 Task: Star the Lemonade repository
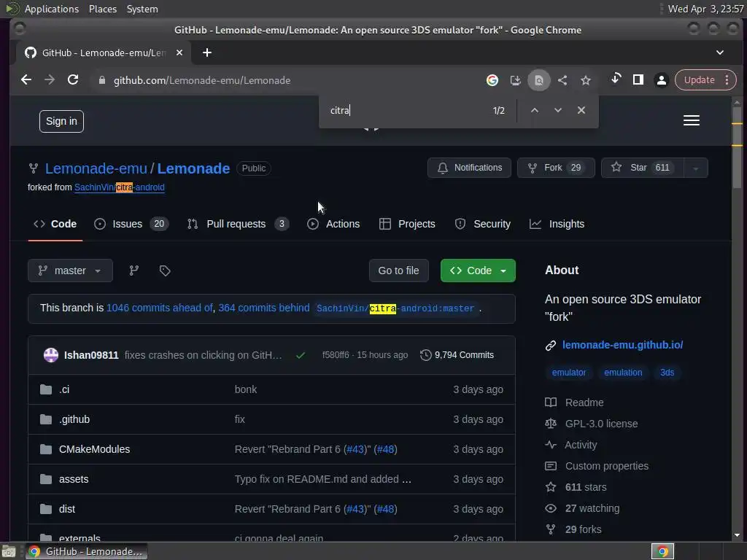pos(642,168)
